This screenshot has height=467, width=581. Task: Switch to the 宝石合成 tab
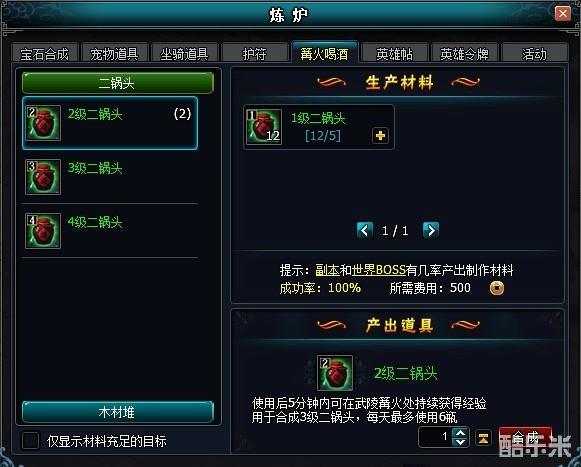45,53
